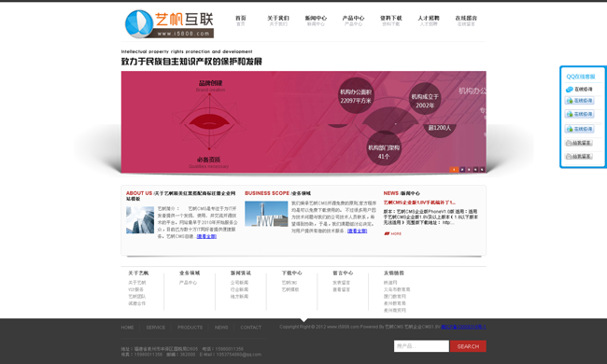This screenshot has width=607, height=364.
Task: Select banner slide indicator number 4
Action: click(475, 170)
